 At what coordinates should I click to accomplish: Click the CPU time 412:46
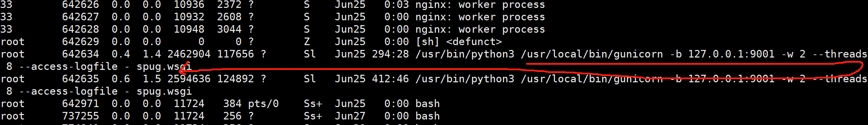(x=390, y=79)
